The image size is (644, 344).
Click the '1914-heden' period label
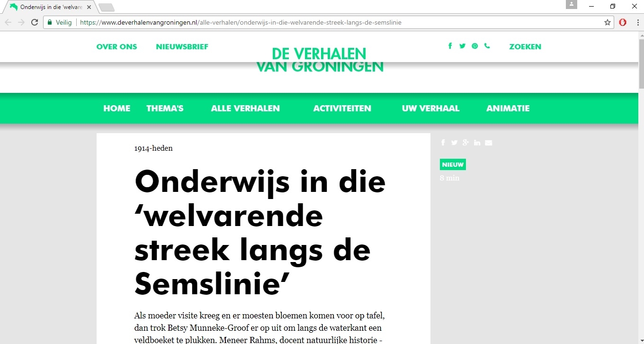(x=153, y=148)
